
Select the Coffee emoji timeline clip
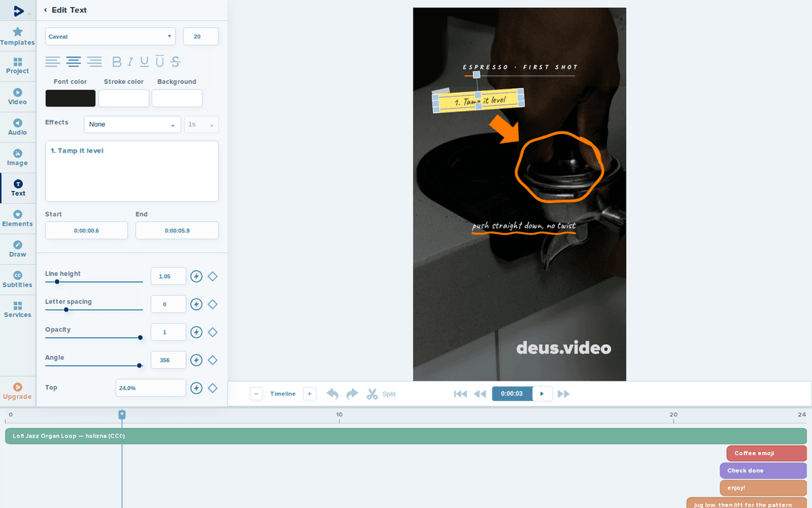[x=767, y=453]
